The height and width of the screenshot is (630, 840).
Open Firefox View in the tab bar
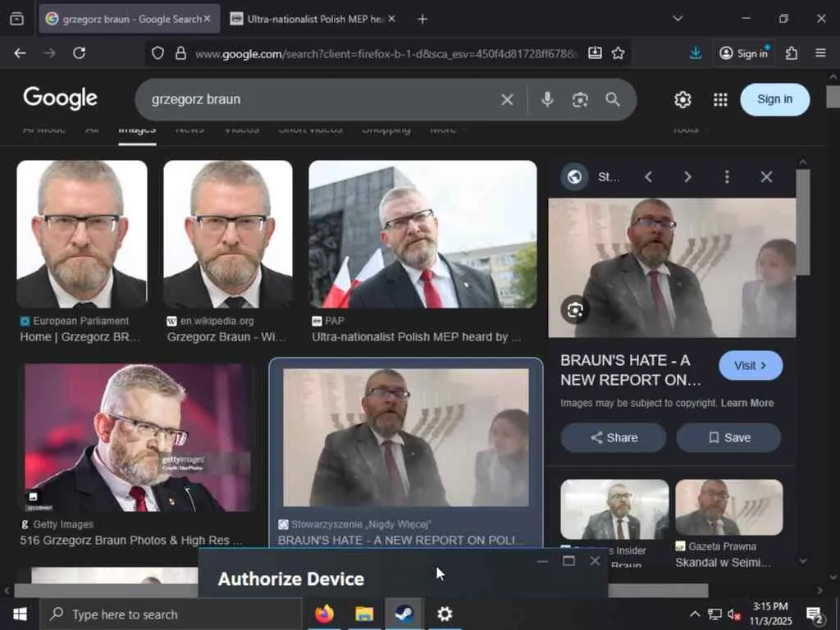16,19
